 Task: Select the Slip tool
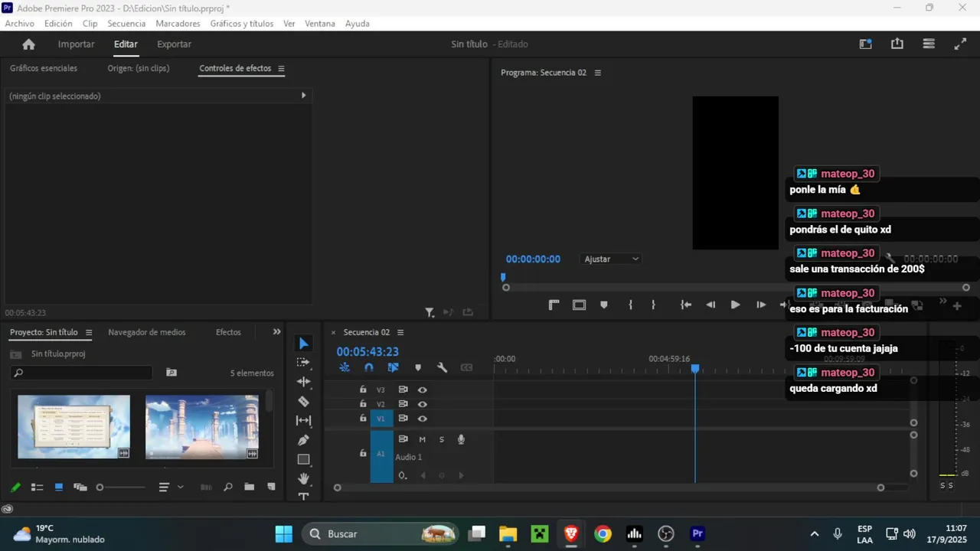[304, 420]
